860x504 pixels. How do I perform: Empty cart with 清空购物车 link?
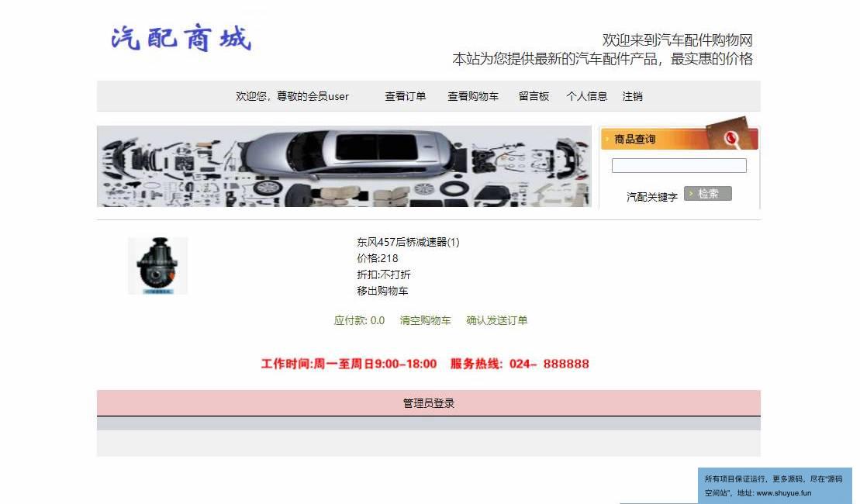(x=425, y=320)
